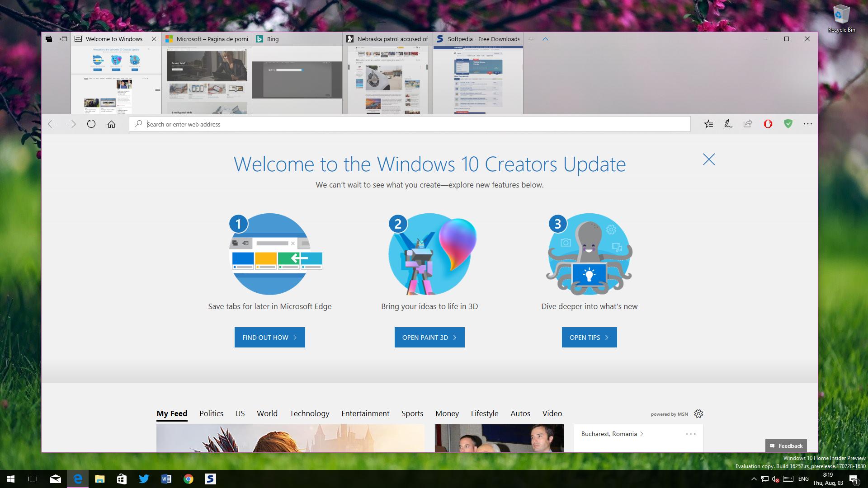The image size is (868, 488).
Task: Share this page icon
Action: pyautogui.click(x=748, y=124)
